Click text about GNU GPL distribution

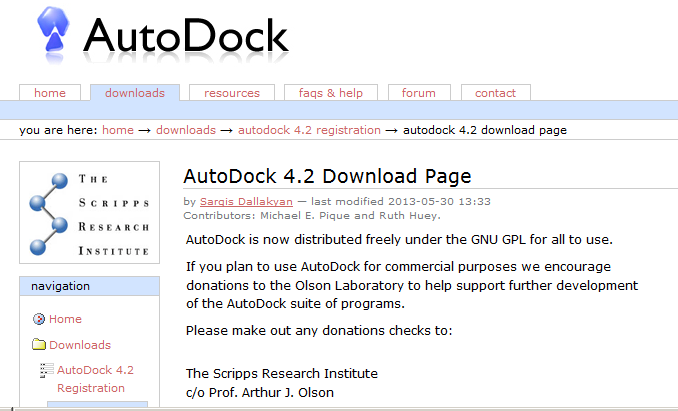pos(399,239)
